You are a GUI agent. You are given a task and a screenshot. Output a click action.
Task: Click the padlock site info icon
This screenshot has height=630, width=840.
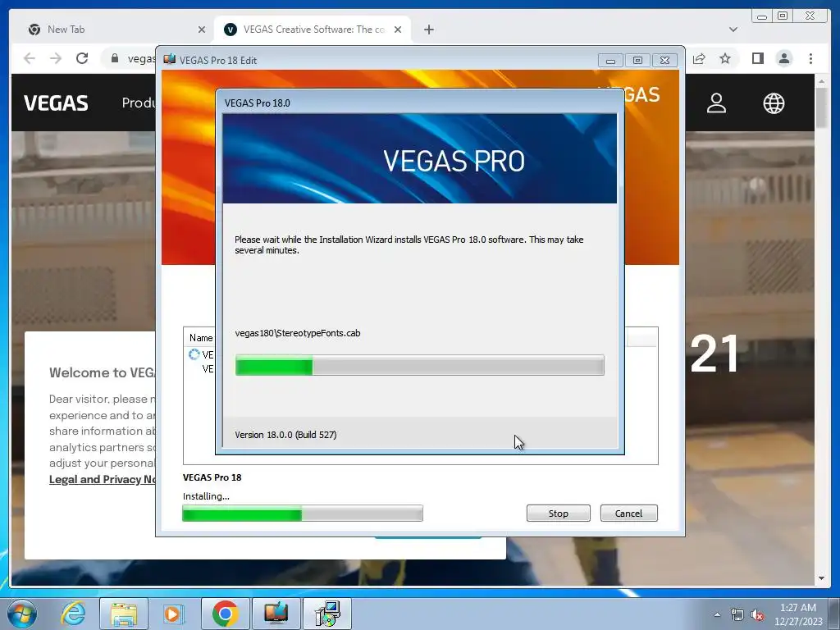[x=115, y=58]
